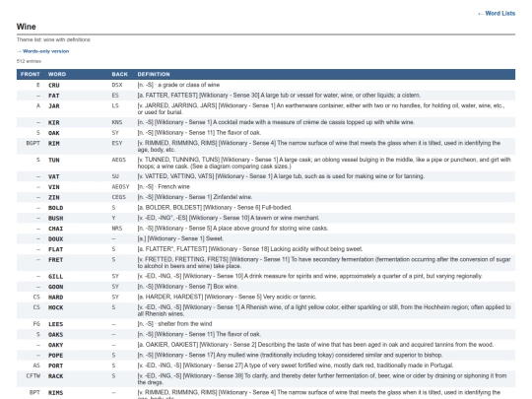Select the word LEES
The height and width of the screenshot is (399, 532).
click(x=55, y=324)
